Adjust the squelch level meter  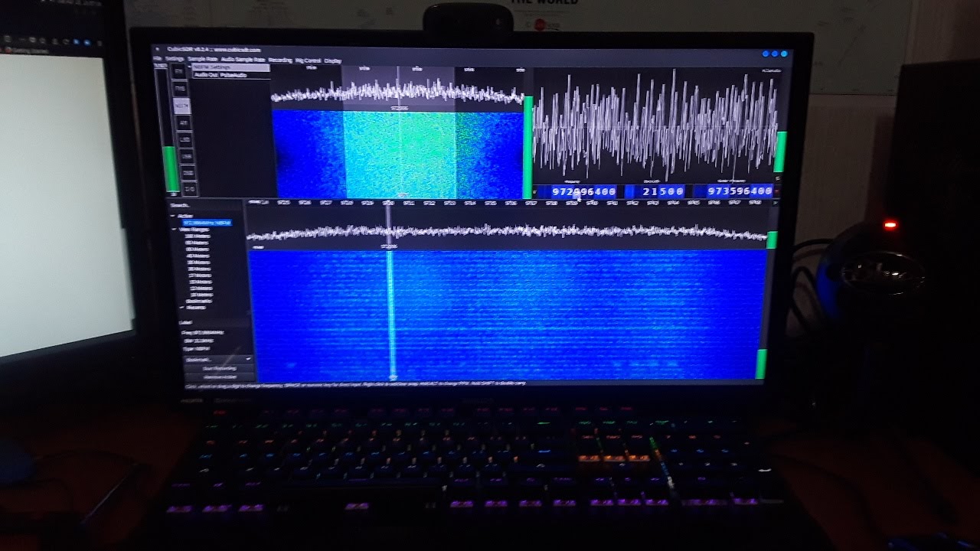click(x=171, y=130)
